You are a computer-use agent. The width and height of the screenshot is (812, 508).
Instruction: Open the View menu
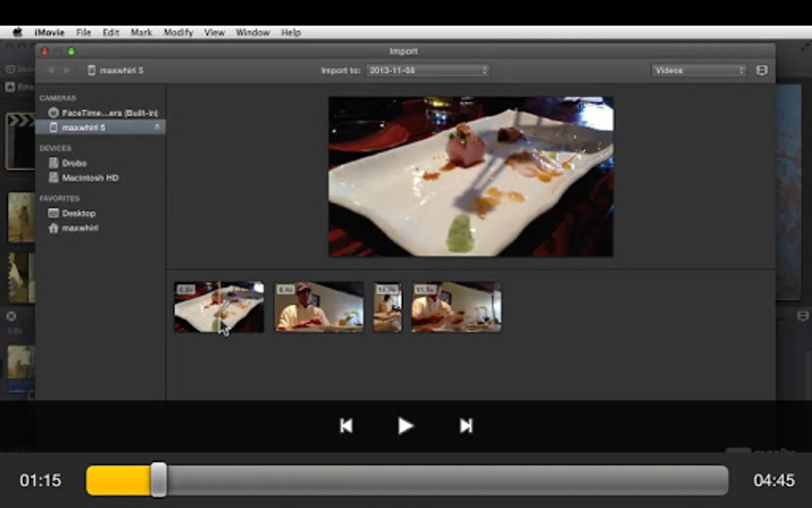[214, 32]
